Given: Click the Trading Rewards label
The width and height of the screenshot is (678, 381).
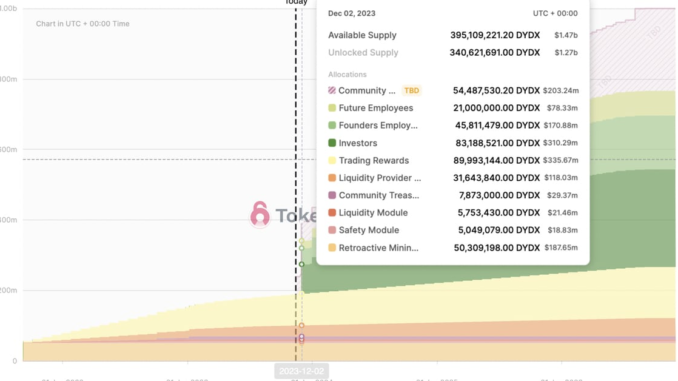Looking at the screenshot, I should [374, 160].
